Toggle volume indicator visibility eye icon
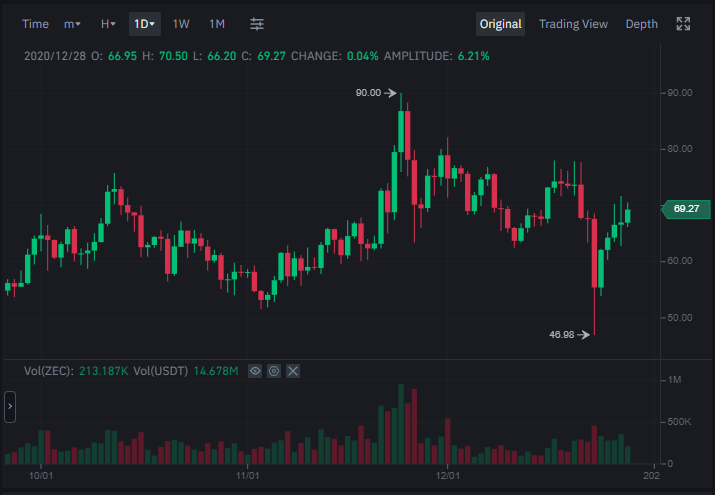715x495 pixels. (255, 371)
